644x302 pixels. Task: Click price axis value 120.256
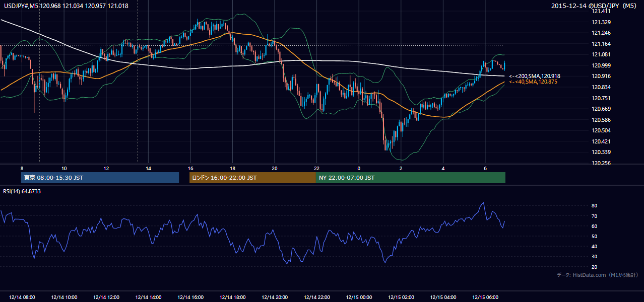click(601, 163)
